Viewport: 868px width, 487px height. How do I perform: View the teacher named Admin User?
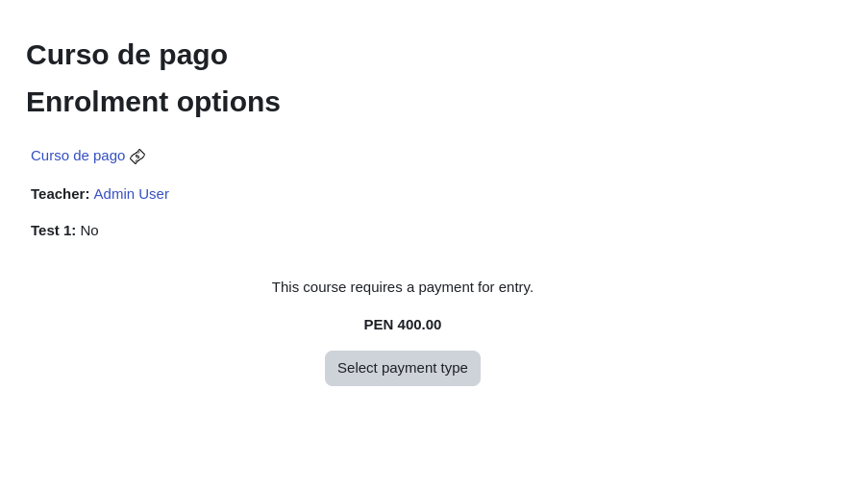pyautogui.click(x=131, y=194)
